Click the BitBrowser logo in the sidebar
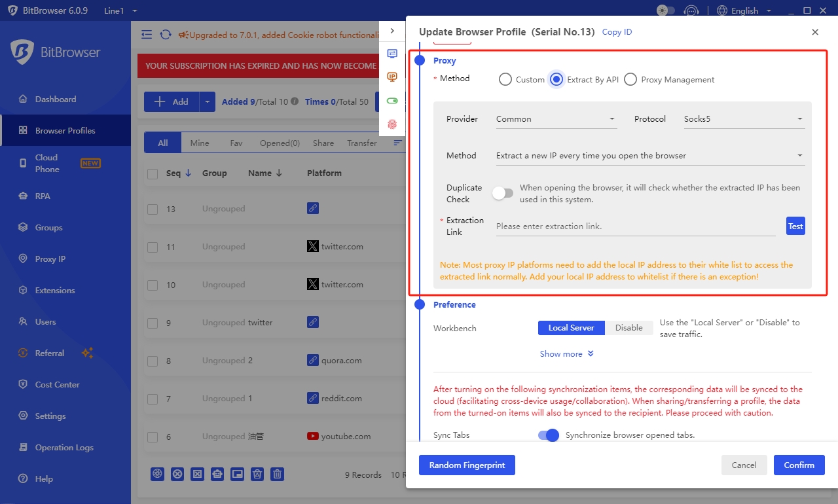The image size is (838, 504). (56, 52)
